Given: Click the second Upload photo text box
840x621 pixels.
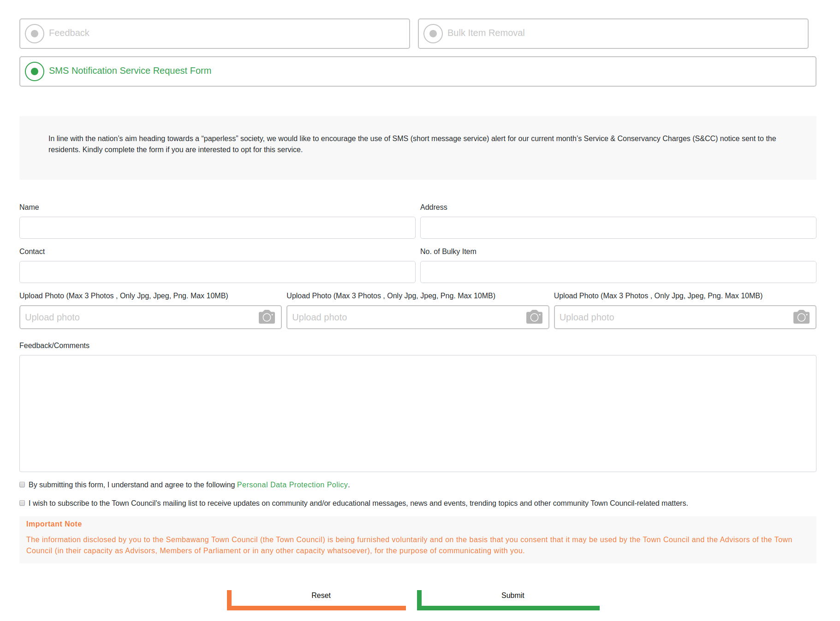Looking at the screenshot, I should tap(406, 317).
